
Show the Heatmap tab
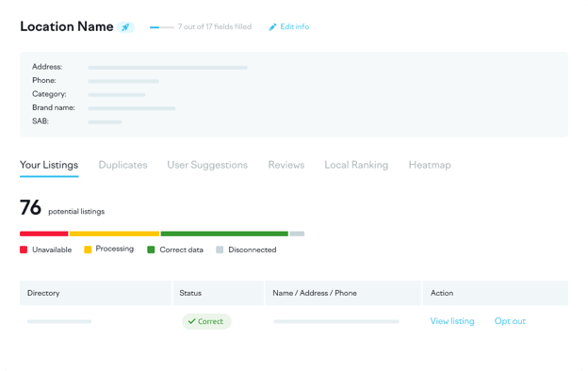[x=430, y=166]
